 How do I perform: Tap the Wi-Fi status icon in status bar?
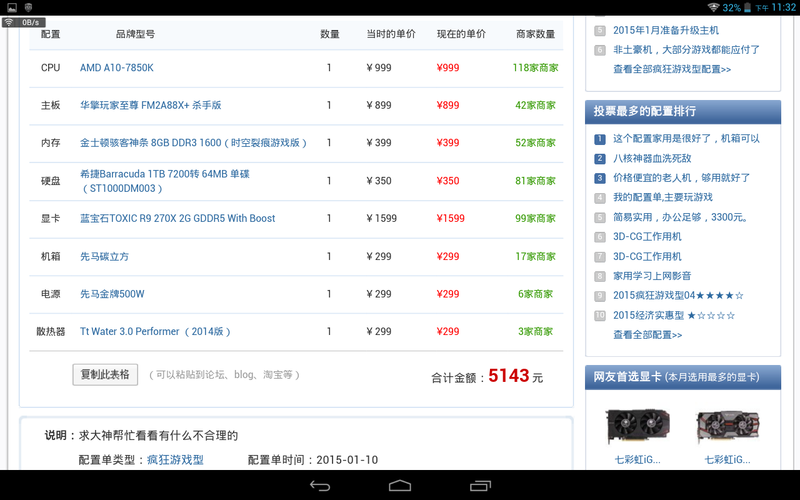713,7
